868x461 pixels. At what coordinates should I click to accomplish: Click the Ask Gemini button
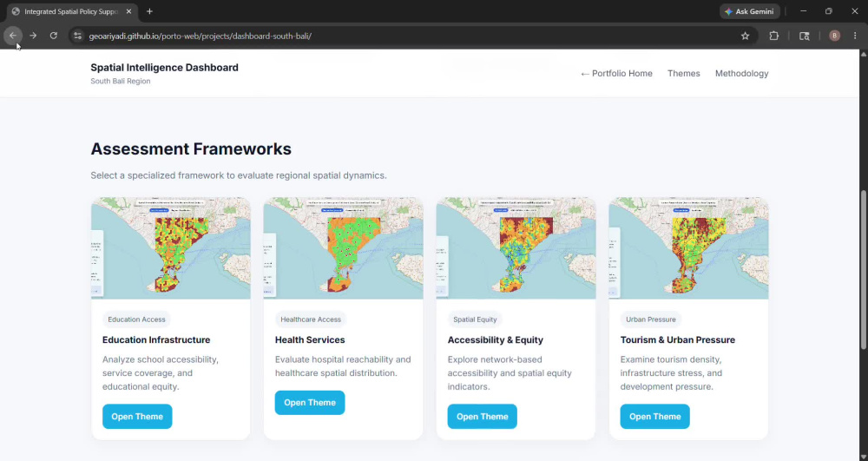pos(750,11)
